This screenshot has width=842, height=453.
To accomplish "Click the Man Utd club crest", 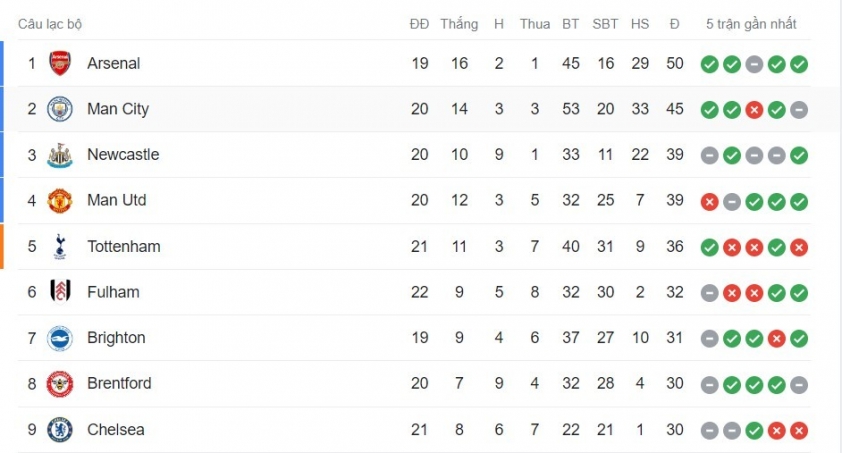I will coord(60,201).
